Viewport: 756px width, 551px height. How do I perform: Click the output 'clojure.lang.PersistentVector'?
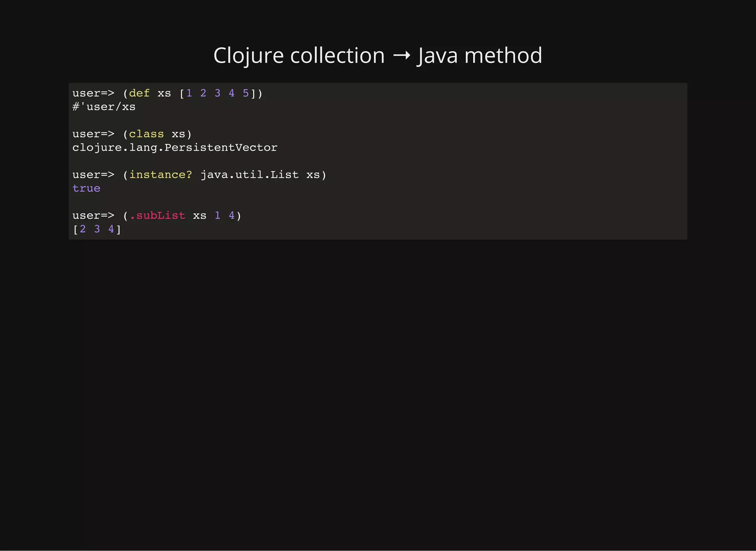click(175, 148)
